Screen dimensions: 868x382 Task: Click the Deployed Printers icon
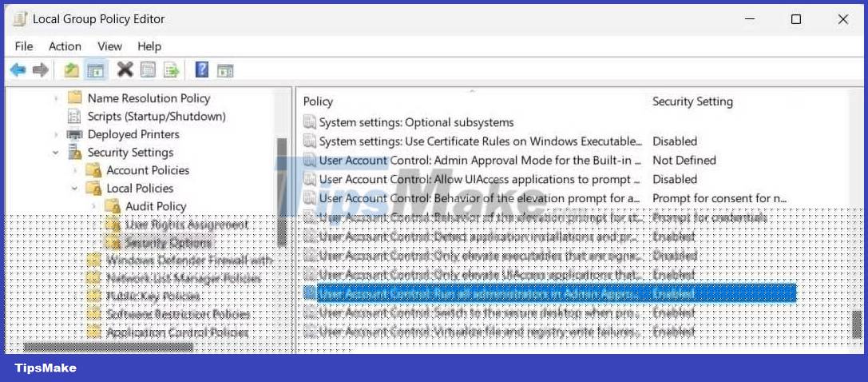click(75, 134)
